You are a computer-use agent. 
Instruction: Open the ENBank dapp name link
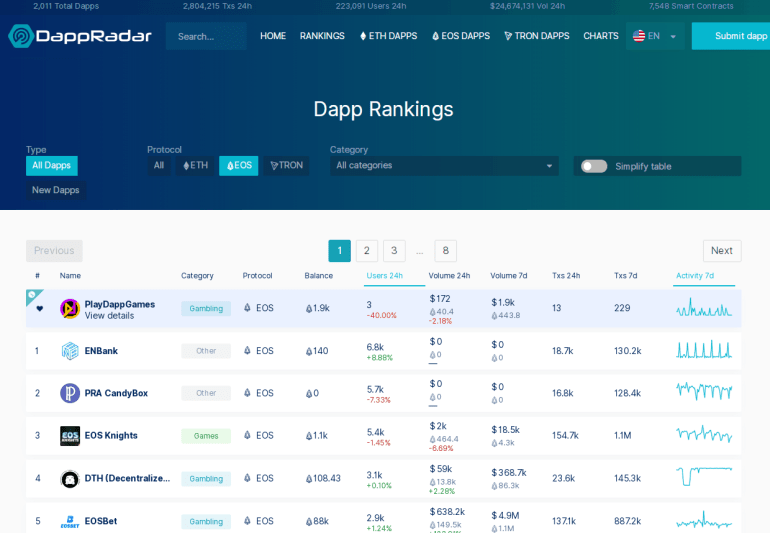[x=101, y=351]
